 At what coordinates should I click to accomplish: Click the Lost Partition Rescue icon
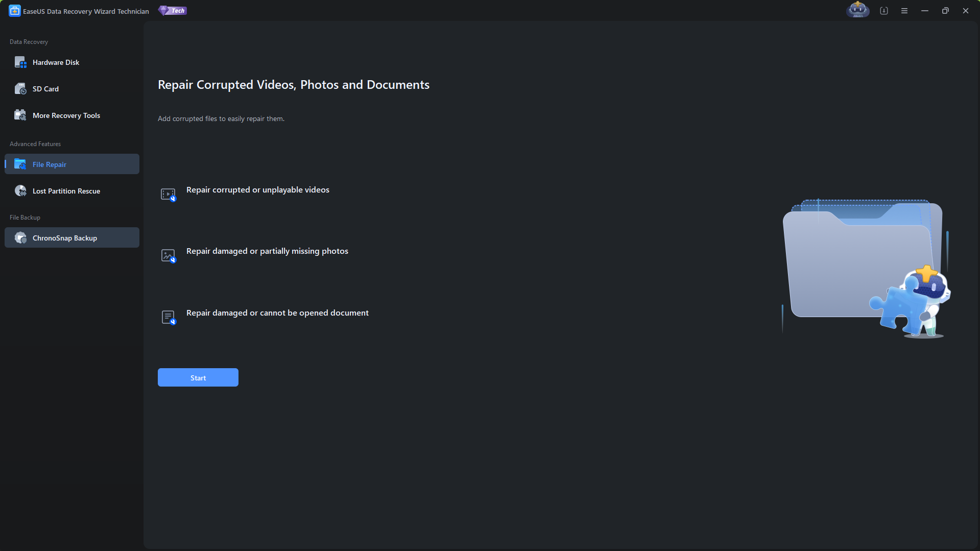[20, 191]
